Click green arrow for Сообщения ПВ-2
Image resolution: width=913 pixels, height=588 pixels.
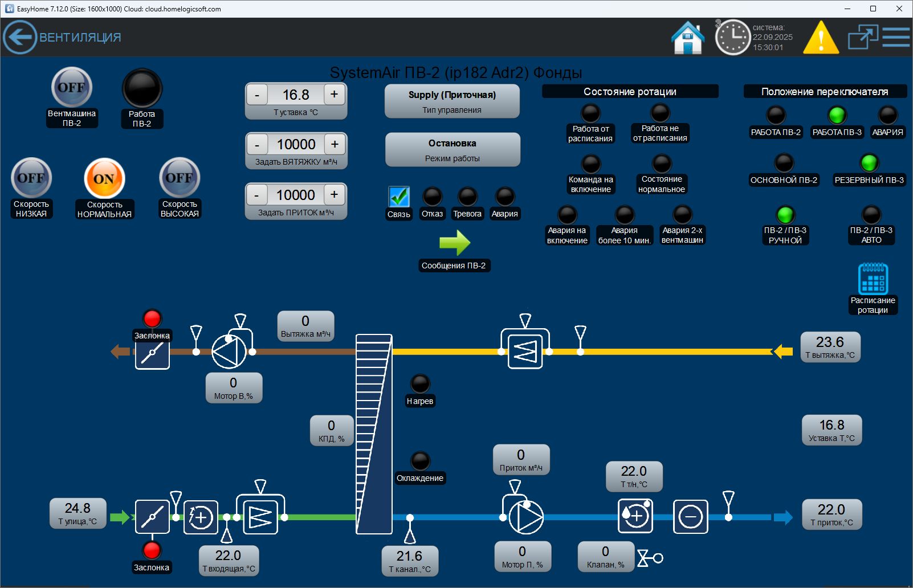click(454, 243)
